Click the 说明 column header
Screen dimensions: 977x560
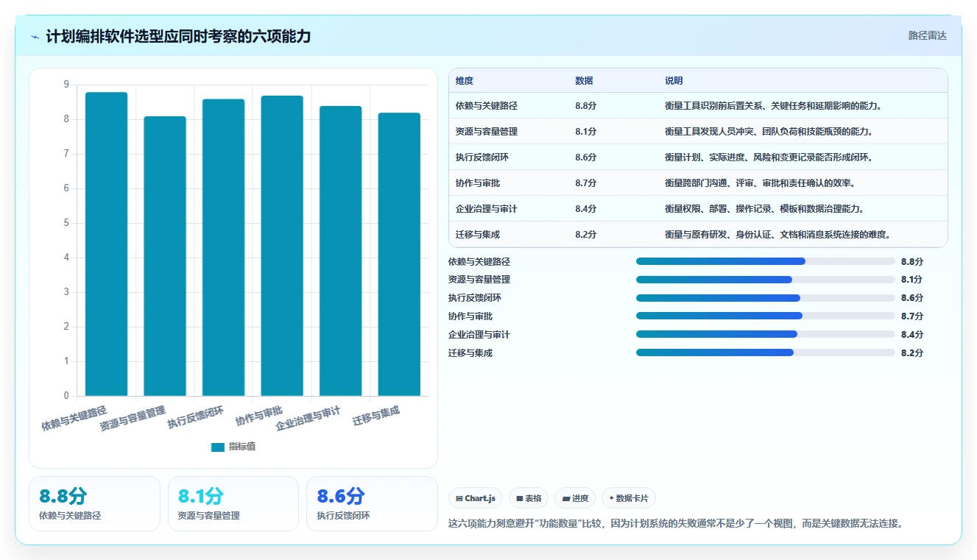(x=674, y=81)
